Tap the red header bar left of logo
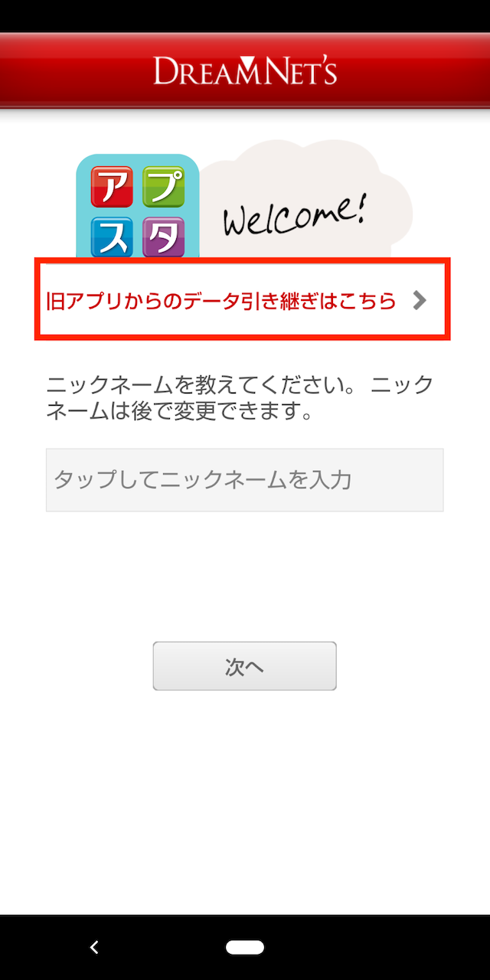Screen dimensions: 490x980 point(77,70)
